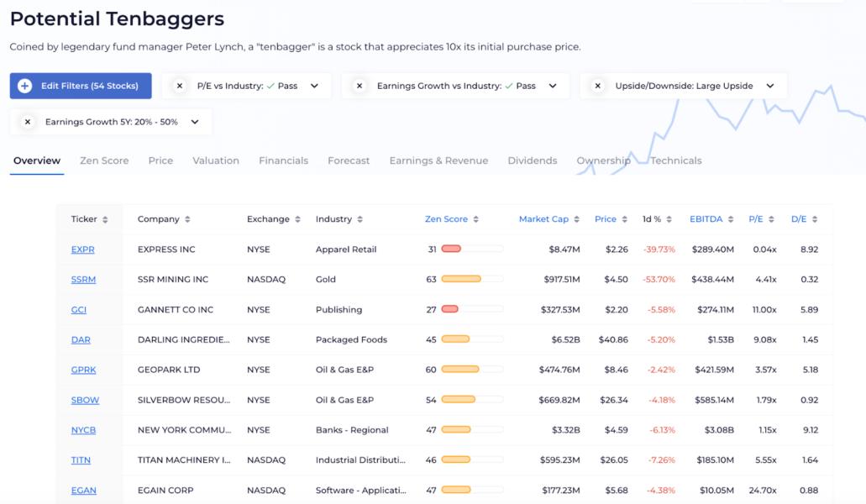Open the NYCB ticker link
The width and height of the screenshot is (866, 504).
(x=83, y=430)
